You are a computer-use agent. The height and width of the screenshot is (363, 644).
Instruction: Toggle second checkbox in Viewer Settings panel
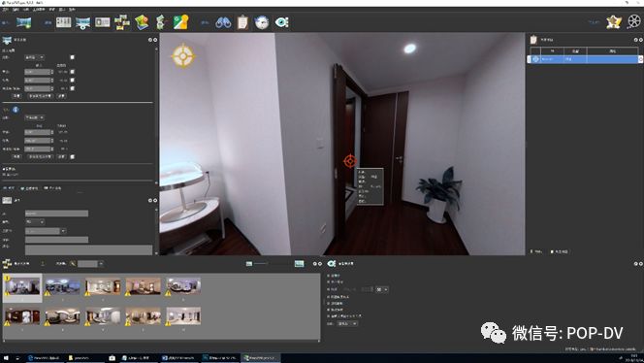pos(328,282)
